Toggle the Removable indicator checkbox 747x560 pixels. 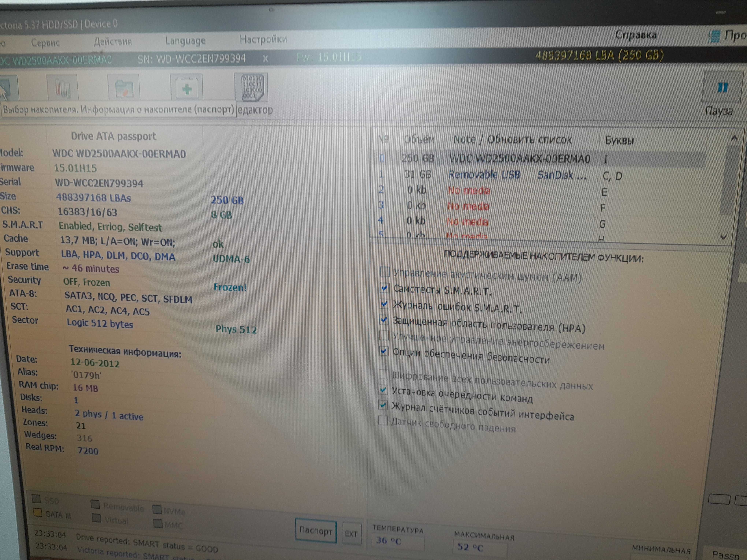pos(95,504)
